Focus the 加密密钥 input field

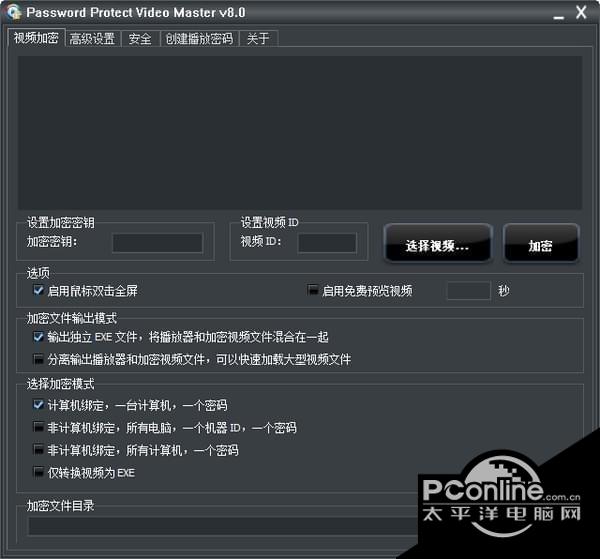[x=158, y=243]
